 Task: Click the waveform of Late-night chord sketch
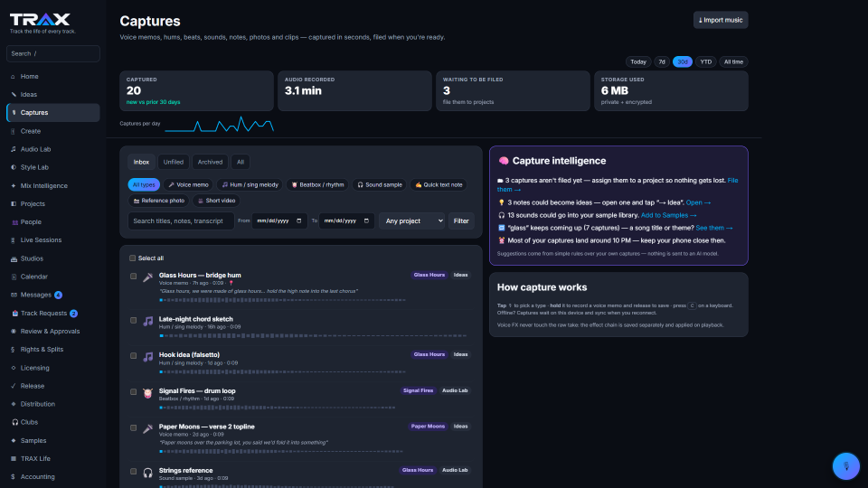coord(313,335)
